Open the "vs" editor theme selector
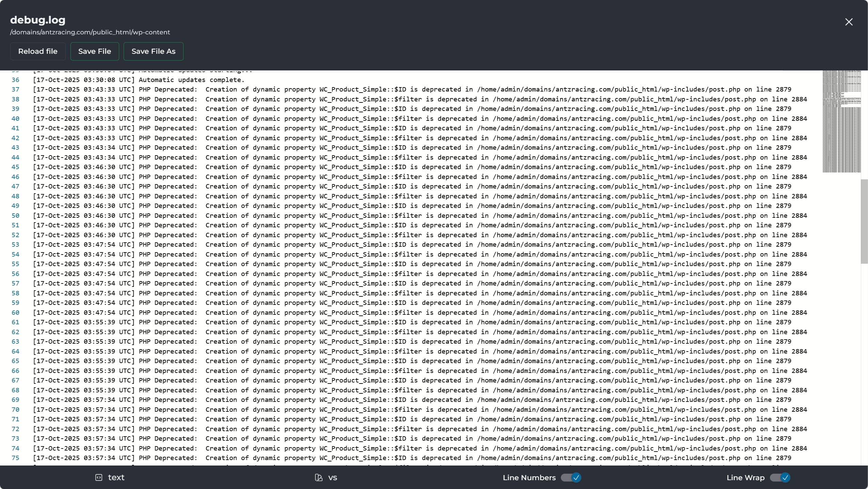The image size is (868, 489). (332, 477)
